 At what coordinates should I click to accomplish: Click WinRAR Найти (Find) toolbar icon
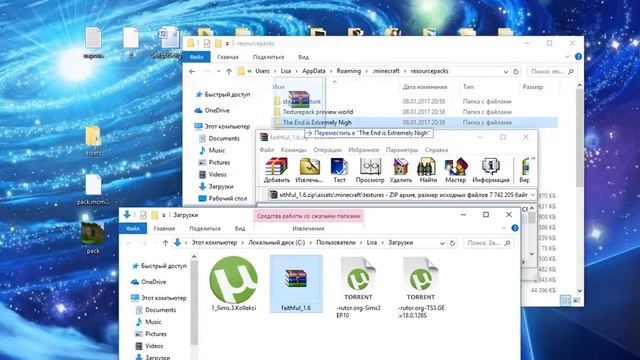click(427, 170)
